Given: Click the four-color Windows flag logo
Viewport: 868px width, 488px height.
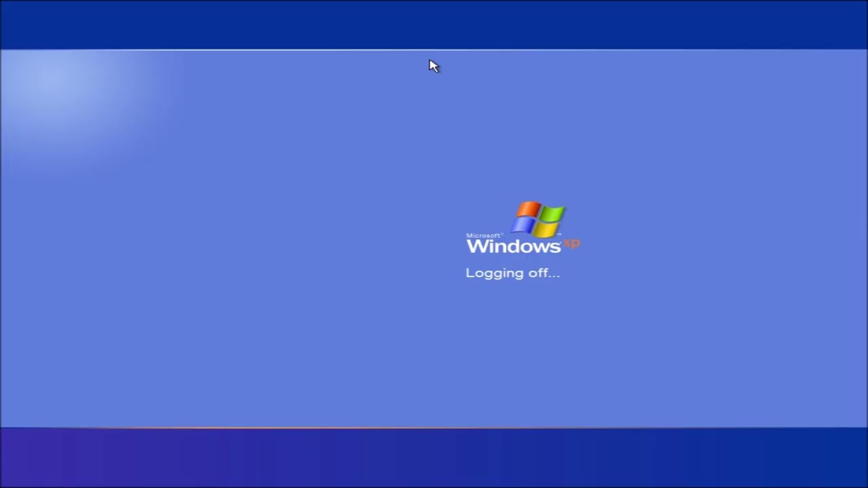Looking at the screenshot, I should (539, 219).
